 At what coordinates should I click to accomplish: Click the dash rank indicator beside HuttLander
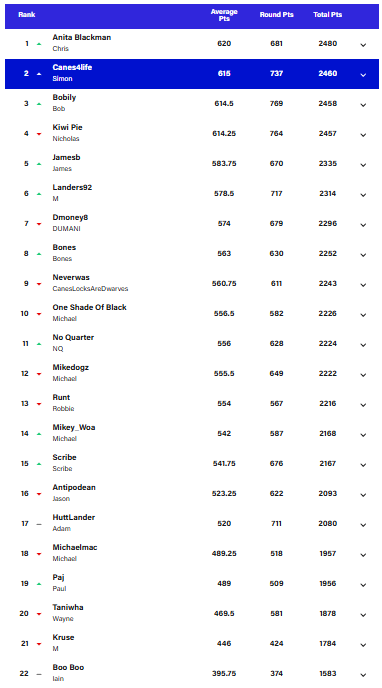39,524
